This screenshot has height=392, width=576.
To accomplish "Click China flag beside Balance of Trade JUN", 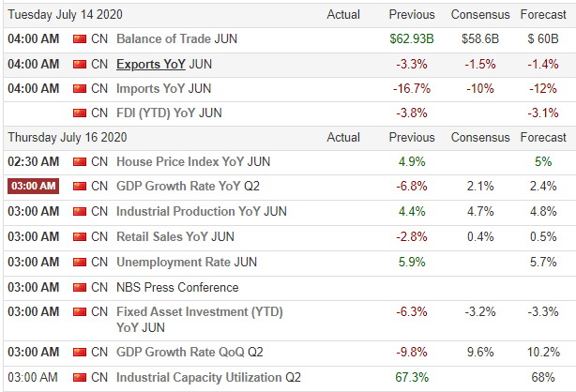I will pyautogui.click(x=79, y=39).
